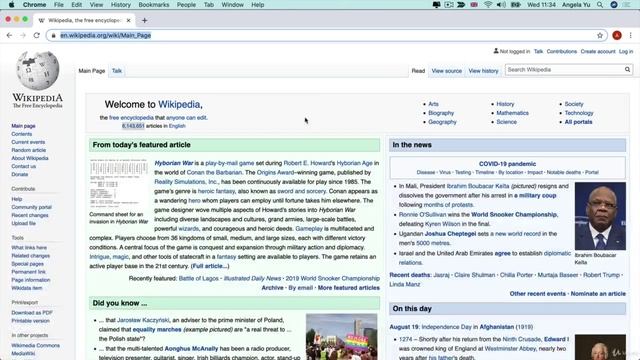Click the Wi-Fi status icon

tap(488, 4)
